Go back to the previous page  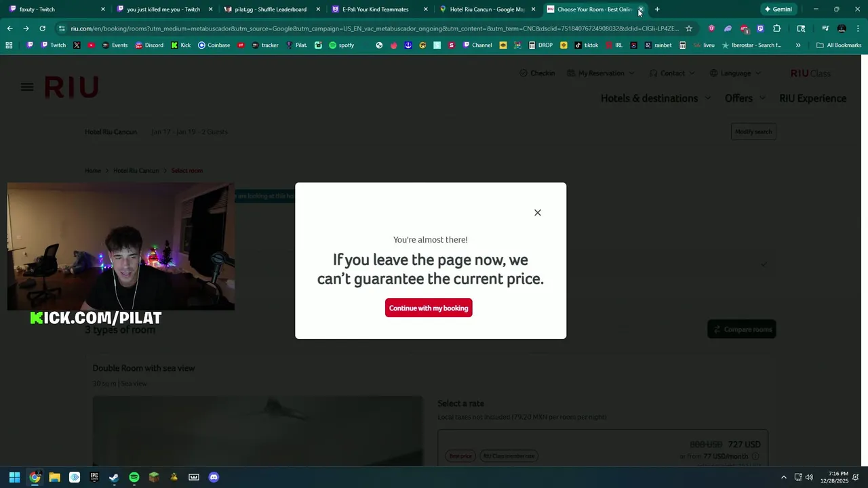point(9,28)
